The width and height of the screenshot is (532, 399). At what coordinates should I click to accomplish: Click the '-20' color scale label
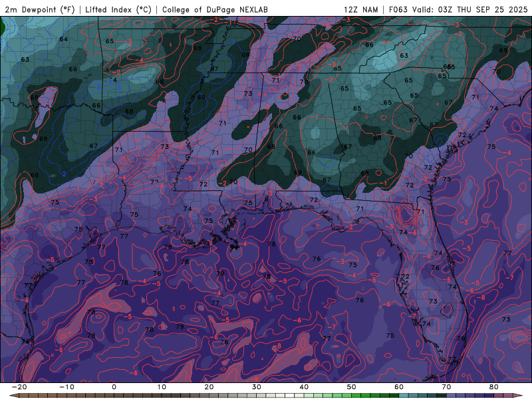tap(19, 387)
